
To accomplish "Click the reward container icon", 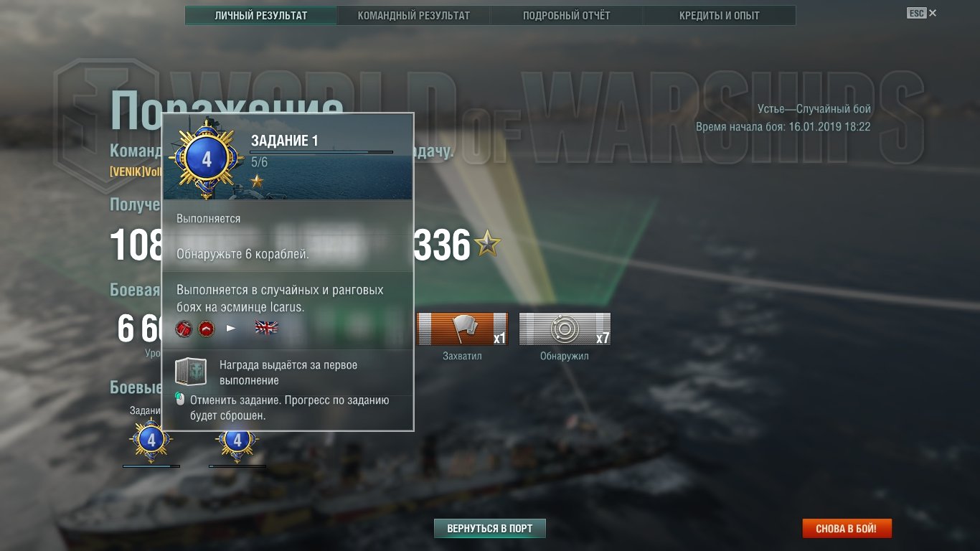I will [x=191, y=373].
